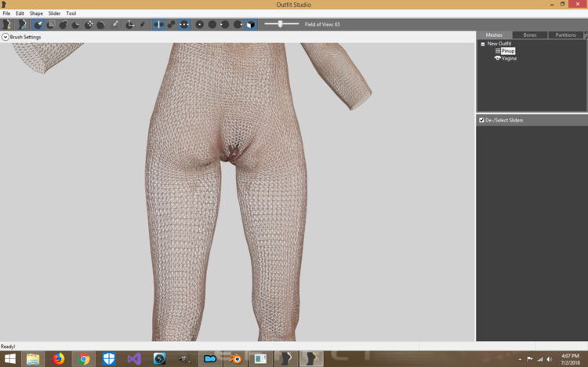Open Visual Studio from the taskbar
The width and height of the screenshot is (588, 367).
point(134,359)
